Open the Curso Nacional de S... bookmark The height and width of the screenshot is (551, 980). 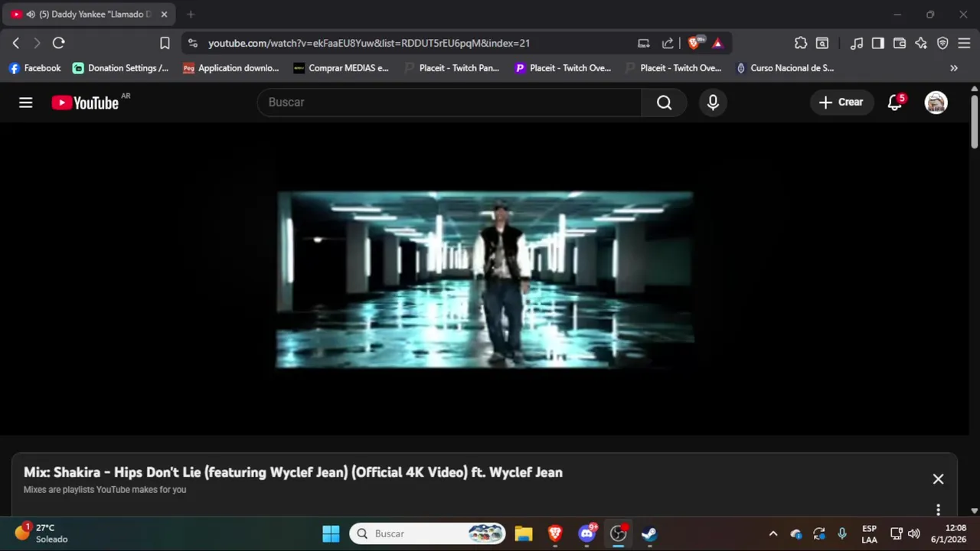[x=785, y=68]
